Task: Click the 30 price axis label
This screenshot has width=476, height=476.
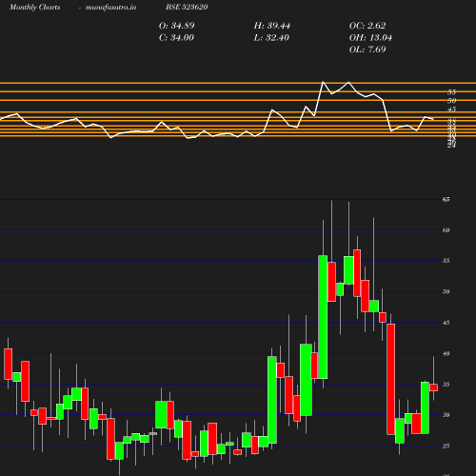Action: click(x=446, y=415)
